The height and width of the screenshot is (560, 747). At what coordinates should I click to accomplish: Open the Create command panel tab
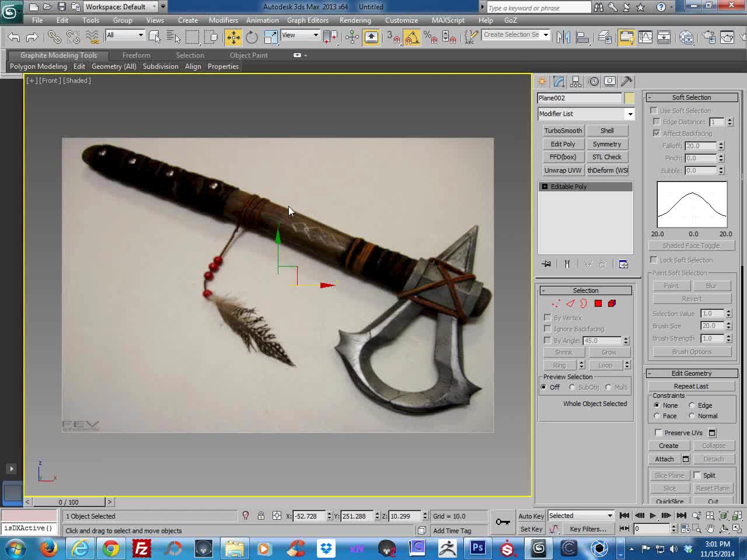click(x=542, y=82)
